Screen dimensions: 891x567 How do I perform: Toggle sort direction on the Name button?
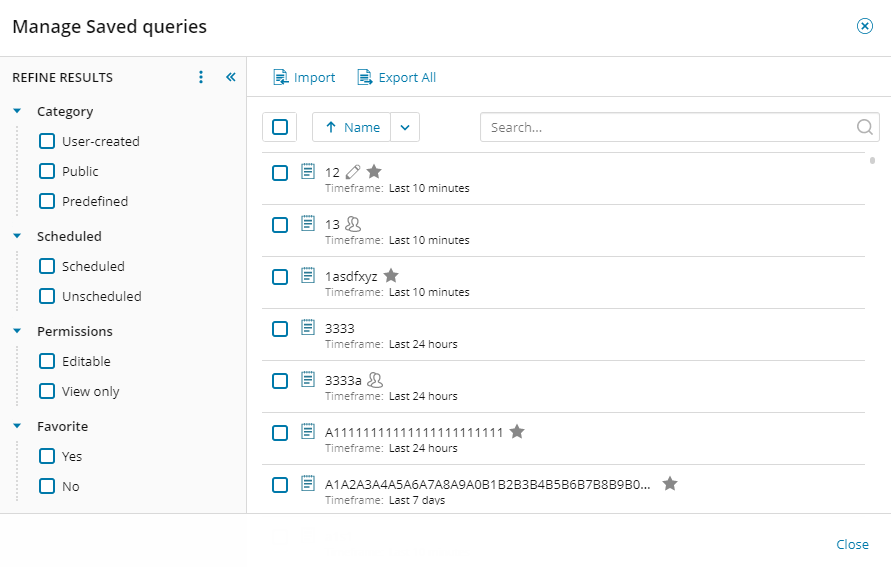pos(351,127)
